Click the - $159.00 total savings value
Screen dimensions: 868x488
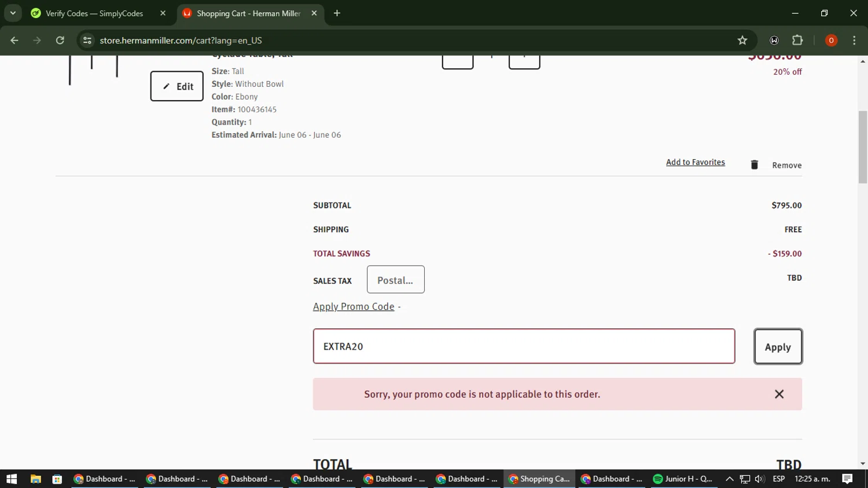(785, 254)
